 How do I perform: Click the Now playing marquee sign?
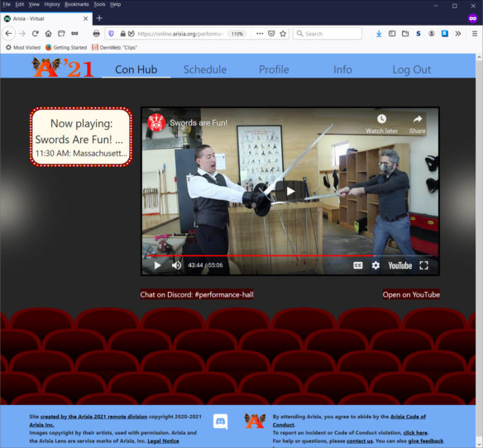pos(81,137)
